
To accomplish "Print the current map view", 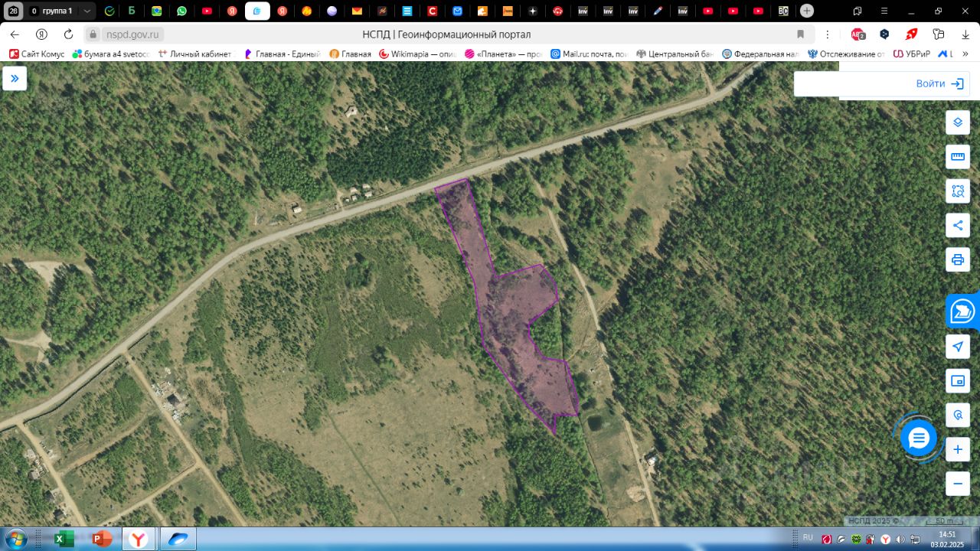I will tap(958, 259).
